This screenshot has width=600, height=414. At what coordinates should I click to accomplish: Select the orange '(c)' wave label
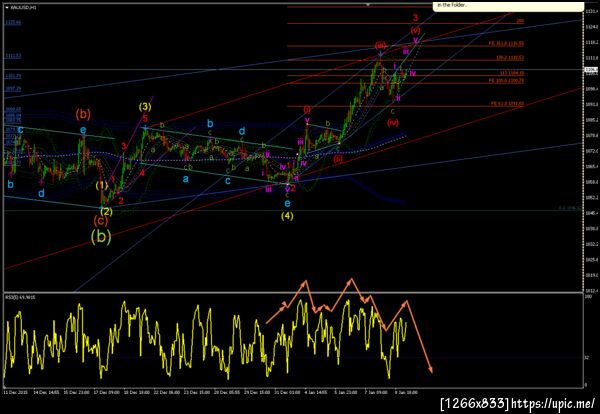(101, 220)
